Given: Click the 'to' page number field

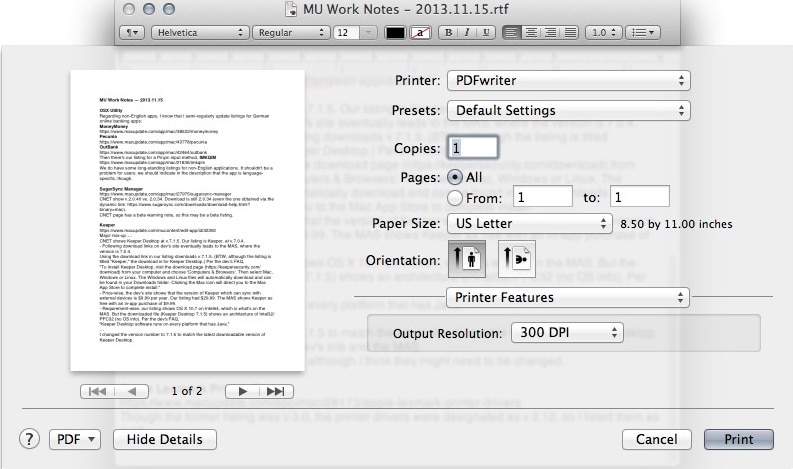Looking at the screenshot, I should 640,197.
